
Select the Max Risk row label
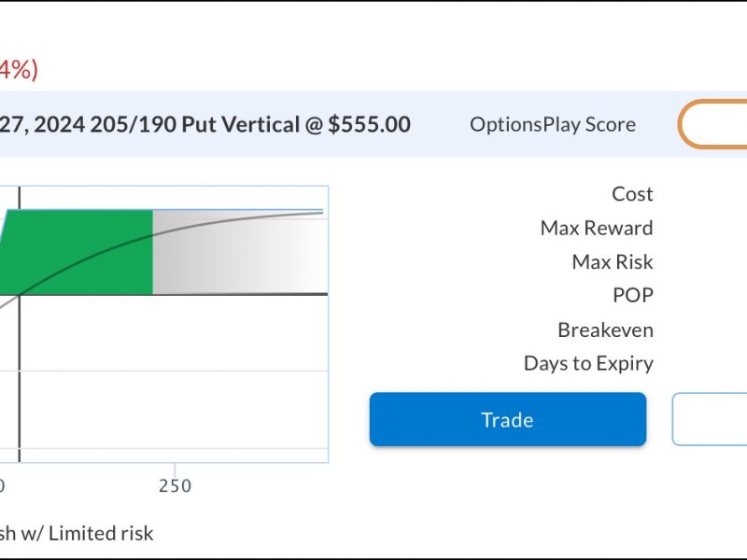pyautogui.click(x=613, y=262)
